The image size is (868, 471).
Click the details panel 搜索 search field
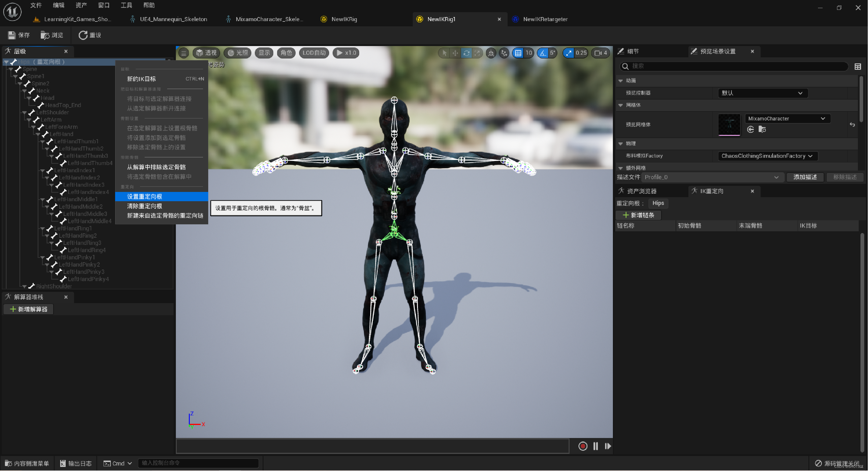tap(734, 66)
